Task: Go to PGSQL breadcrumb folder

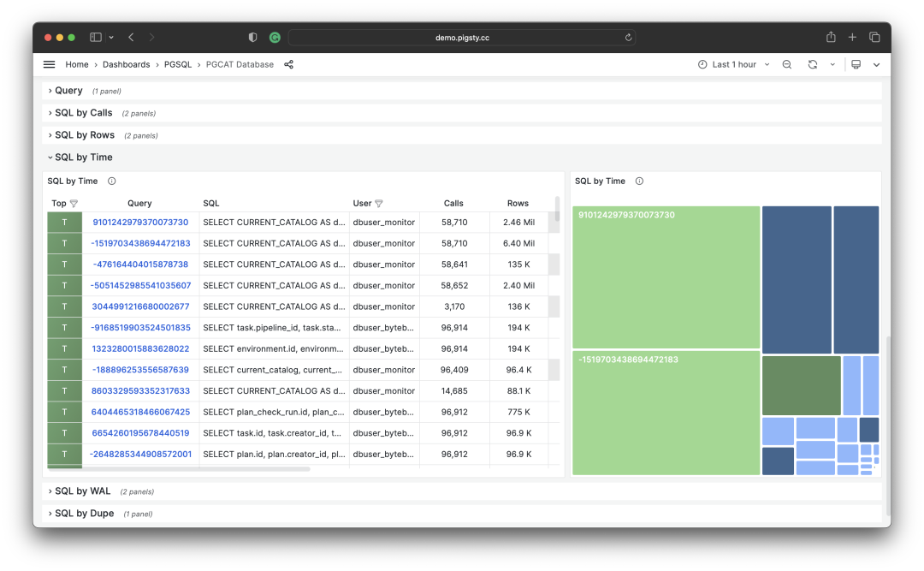Action: [x=178, y=64]
